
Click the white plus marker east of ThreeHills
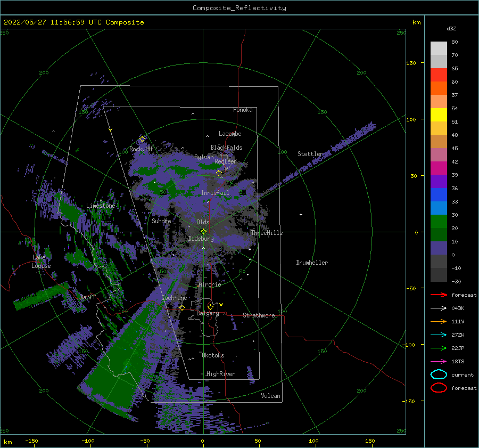click(301, 214)
